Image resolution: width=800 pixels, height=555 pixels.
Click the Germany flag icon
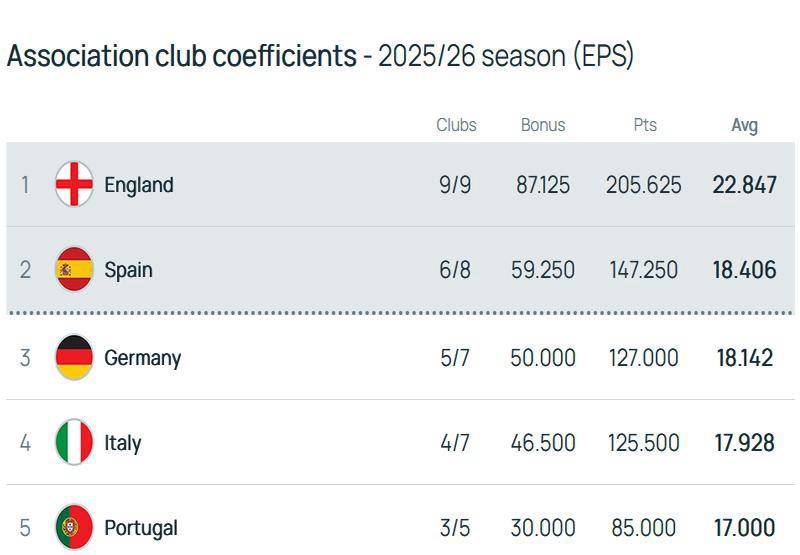point(74,358)
